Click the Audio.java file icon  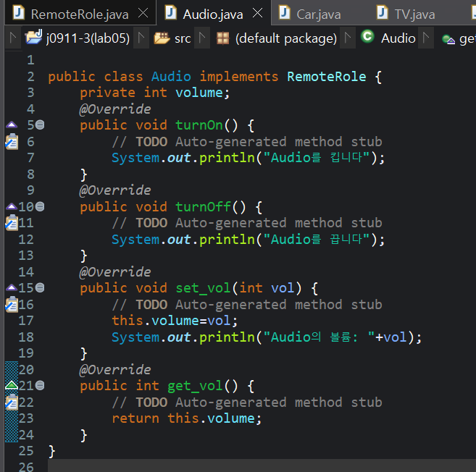pos(170,13)
